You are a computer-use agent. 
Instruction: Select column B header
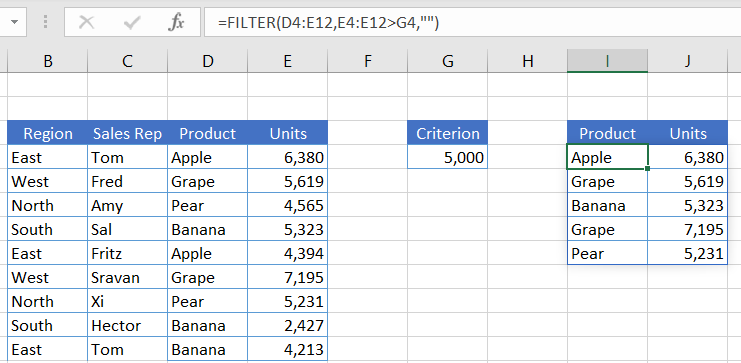click(x=47, y=61)
